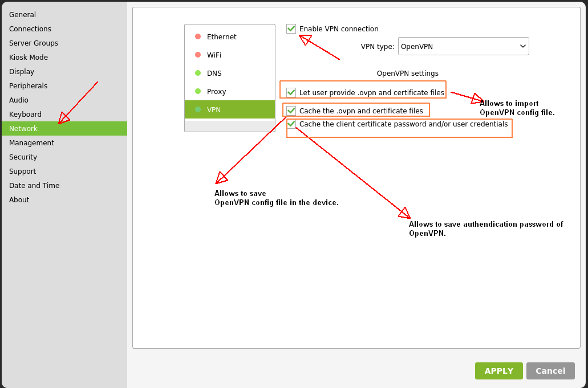Image resolution: width=588 pixels, height=388 pixels.
Task: Click the APPLY button
Action: point(499,371)
